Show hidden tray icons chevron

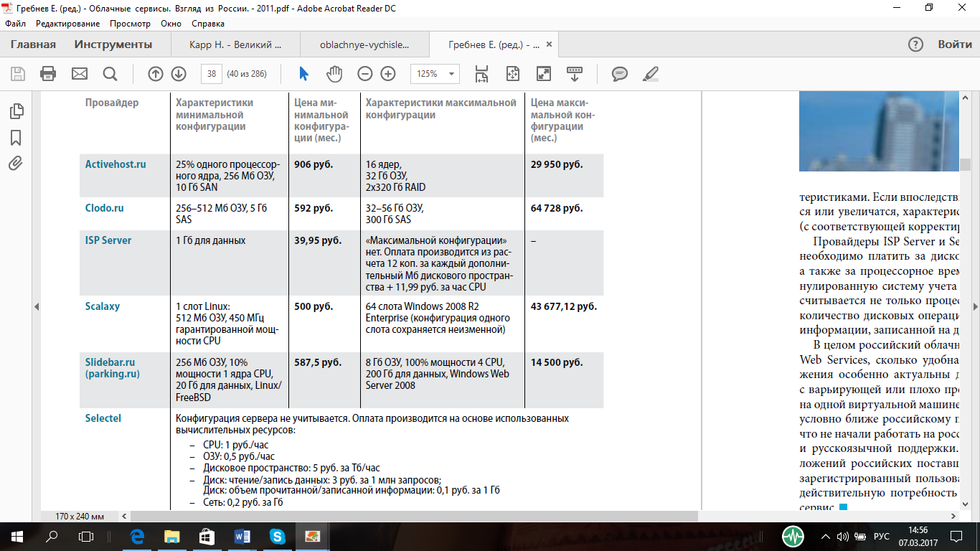(824, 536)
